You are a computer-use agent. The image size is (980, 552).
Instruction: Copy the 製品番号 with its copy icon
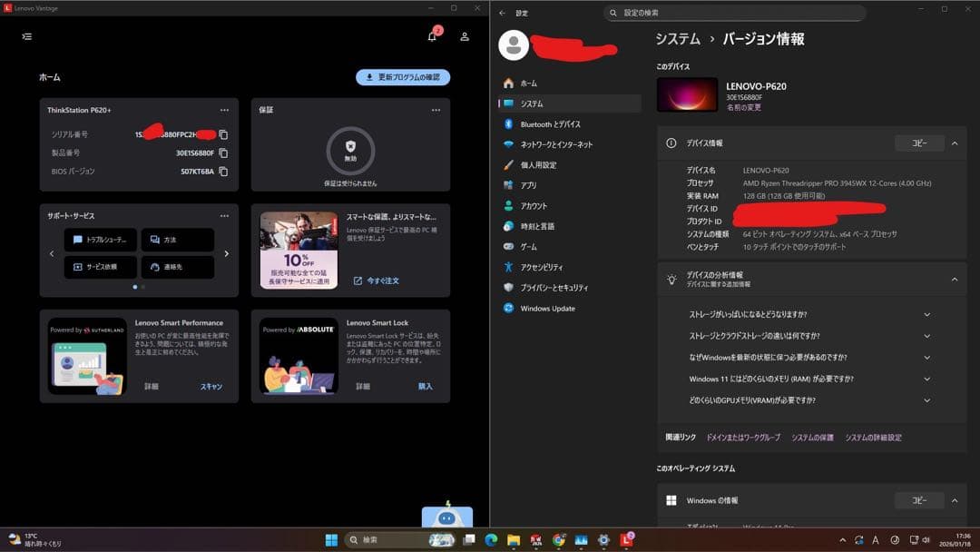[223, 153]
